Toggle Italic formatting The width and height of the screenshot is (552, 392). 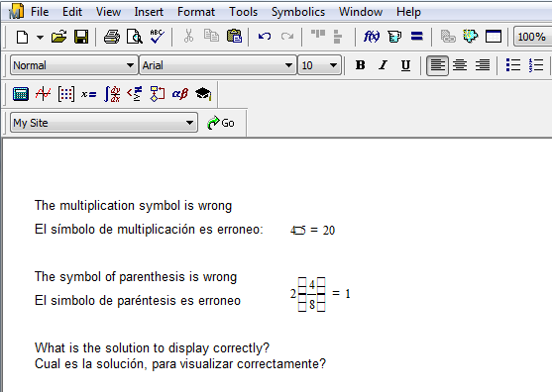[383, 65]
